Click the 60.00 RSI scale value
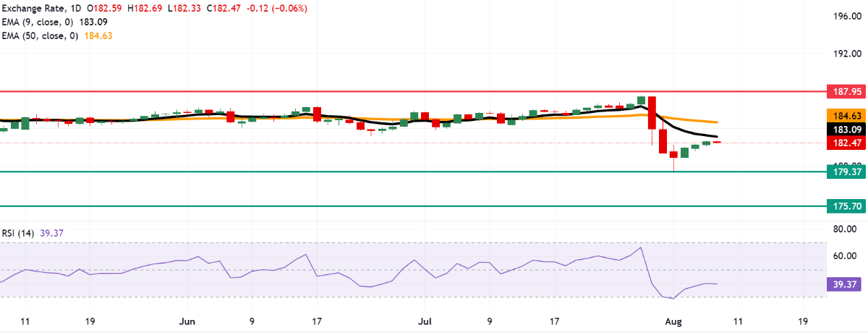Image resolution: width=868 pixels, height=333 pixels. pyautogui.click(x=846, y=256)
